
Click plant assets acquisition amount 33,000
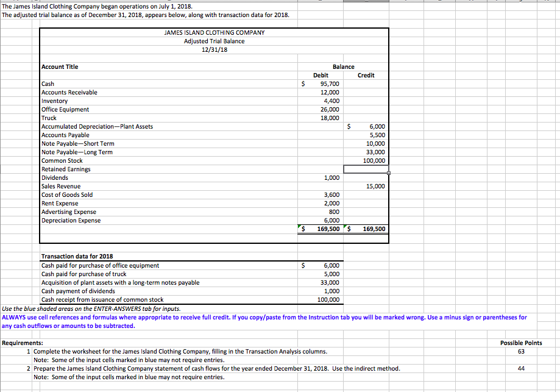tap(330, 283)
